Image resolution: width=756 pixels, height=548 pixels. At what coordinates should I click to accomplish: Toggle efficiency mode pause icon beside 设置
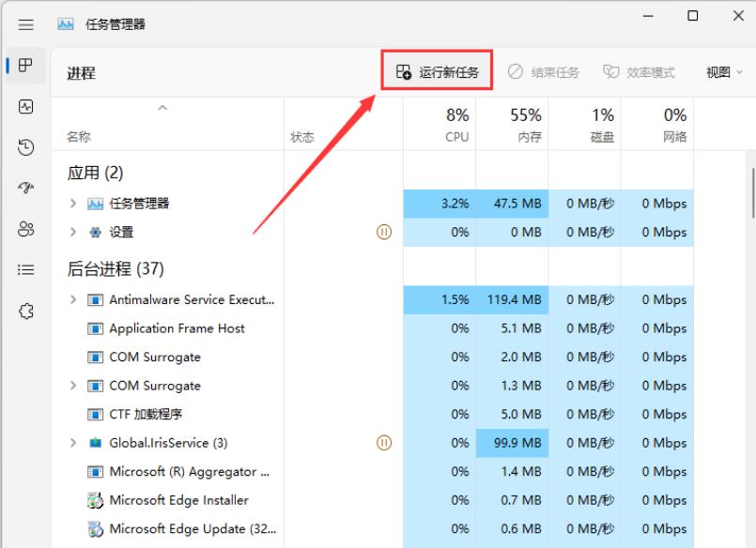(x=384, y=232)
